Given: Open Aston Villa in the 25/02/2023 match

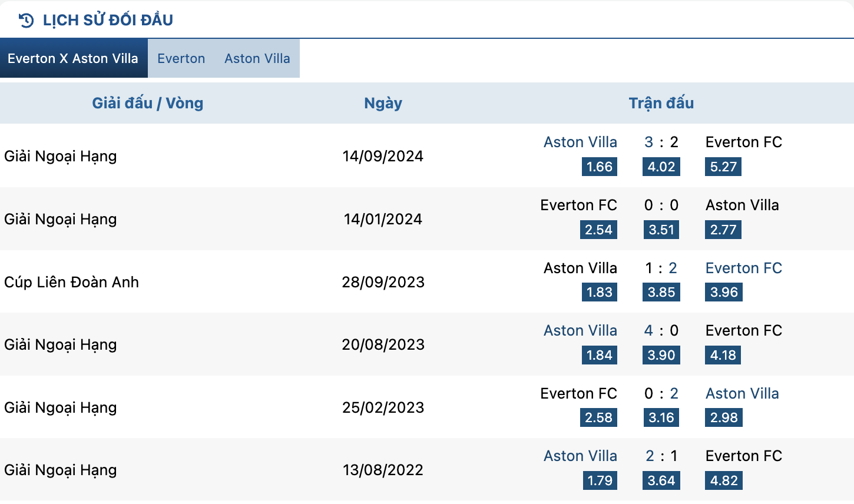Looking at the screenshot, I should click(x=743, y=393).
